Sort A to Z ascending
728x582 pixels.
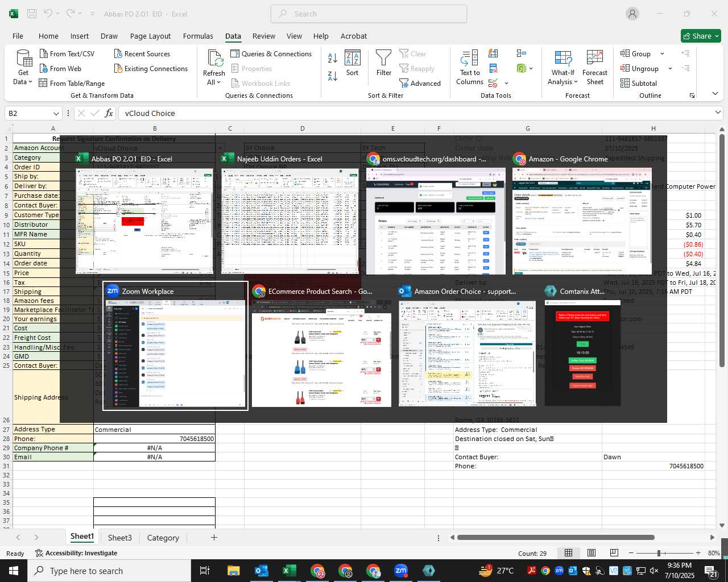pos(333,58)
